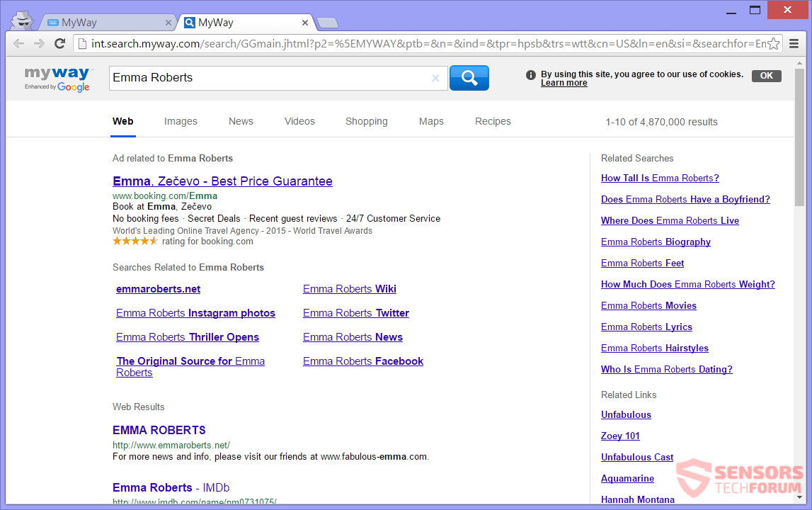
Task: Open the emmaroberts.net related search
Action: click(158, 289)
